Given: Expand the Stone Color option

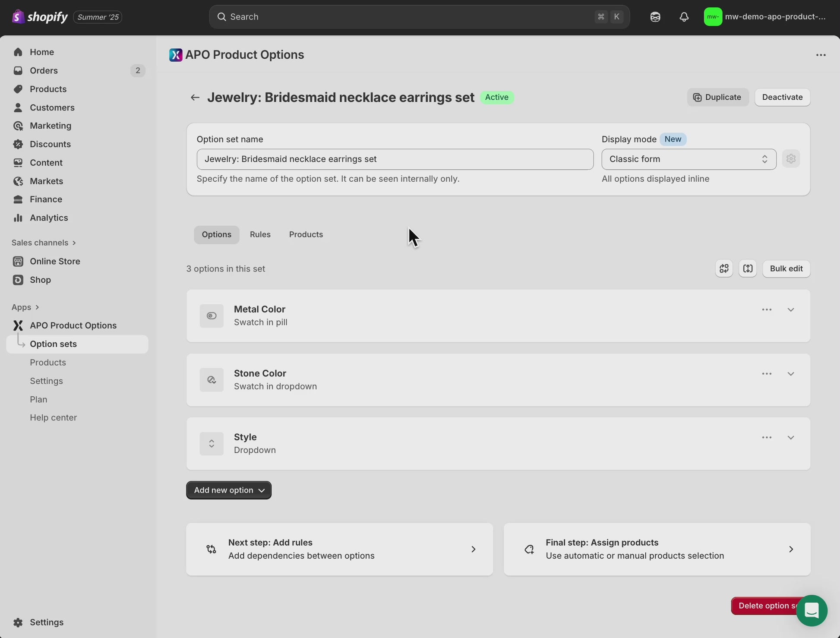Looking at the screenshot, I should 790,374.
